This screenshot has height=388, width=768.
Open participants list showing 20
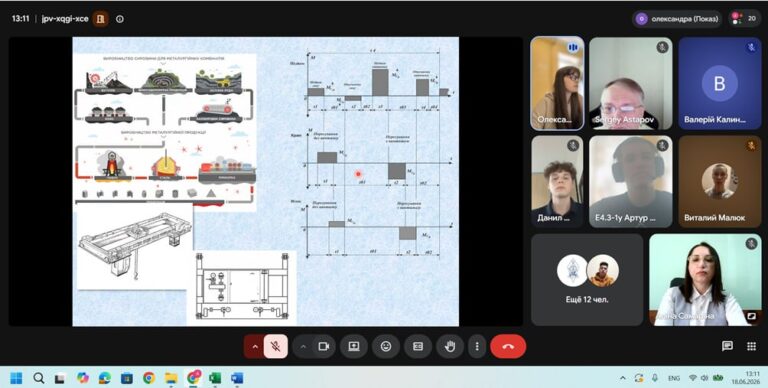744,19
